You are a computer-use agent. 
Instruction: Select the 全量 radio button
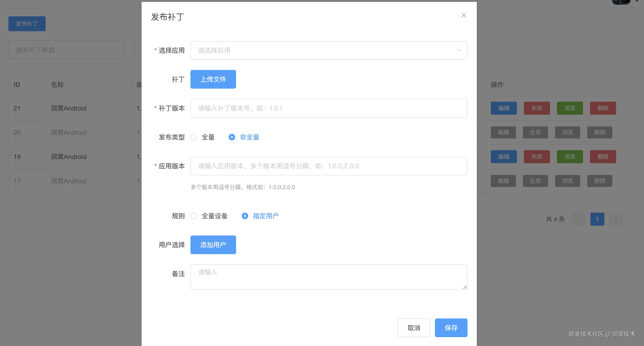[x=194, y=137]
